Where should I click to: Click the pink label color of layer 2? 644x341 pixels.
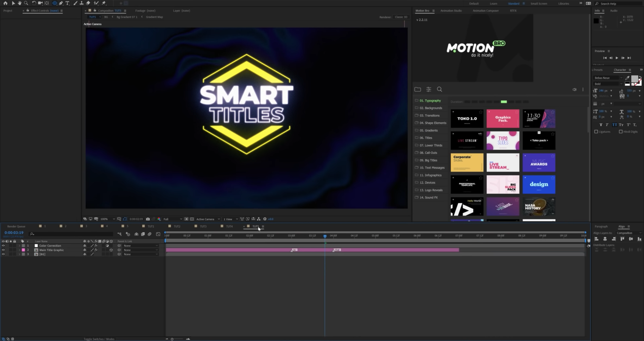pos(23,250)
